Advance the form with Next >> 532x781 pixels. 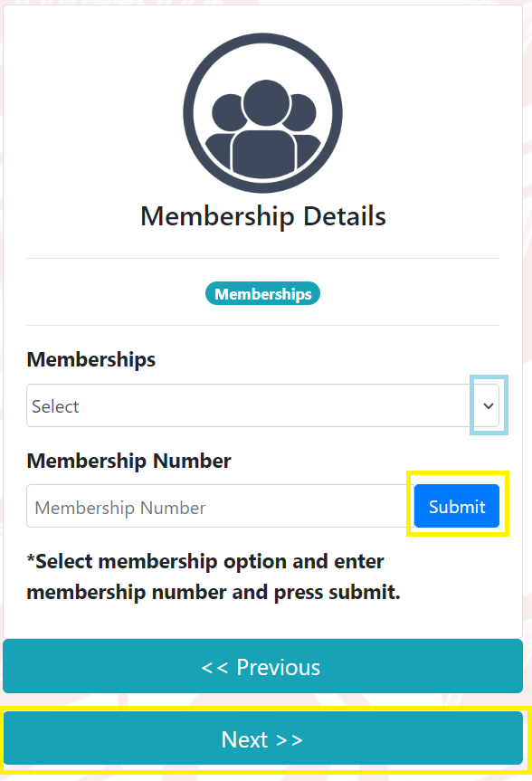click(x=262, y=739)
